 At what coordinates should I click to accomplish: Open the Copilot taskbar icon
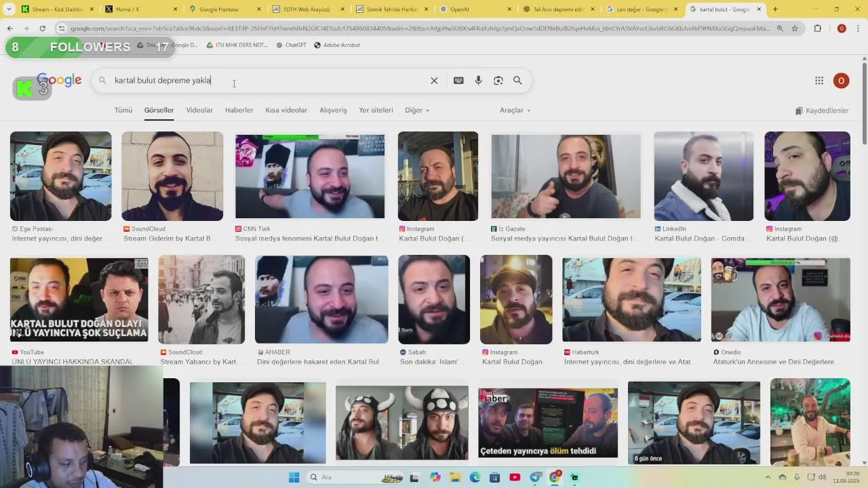435,477
